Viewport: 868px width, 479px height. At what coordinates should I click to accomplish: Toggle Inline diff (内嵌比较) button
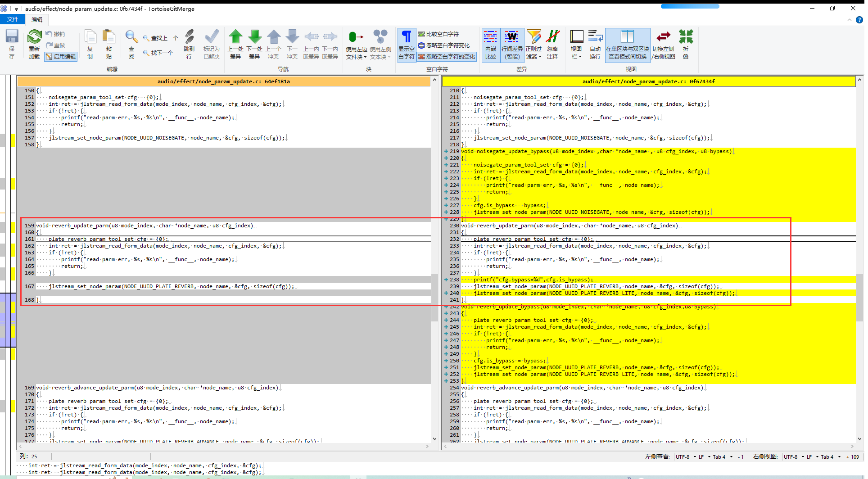(490, 44)
